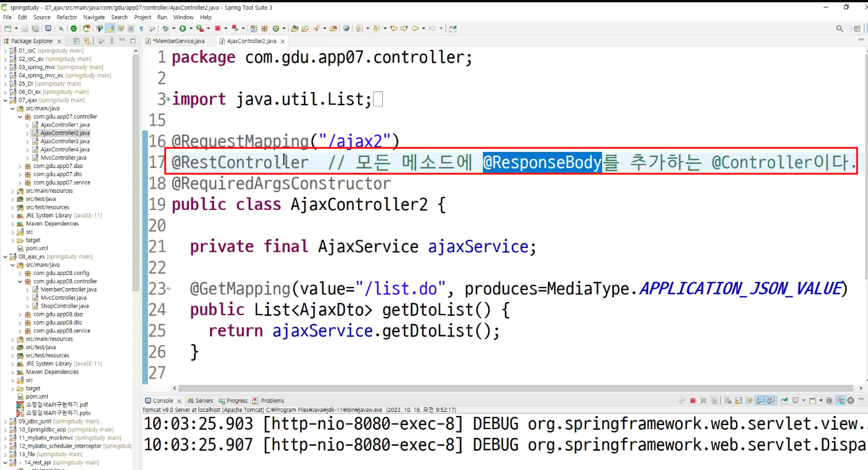
Task: Toggle Show Console on Standard Out
Action: point(759,400)
